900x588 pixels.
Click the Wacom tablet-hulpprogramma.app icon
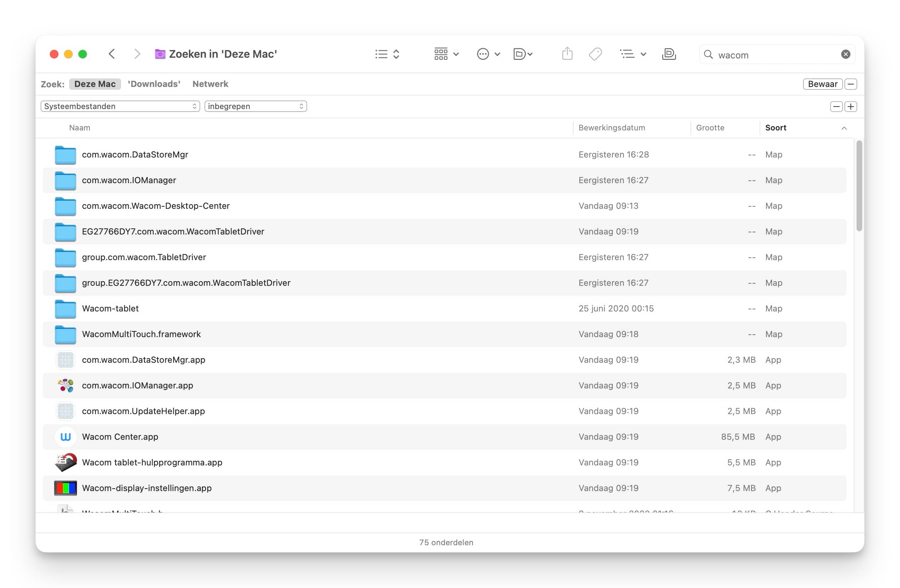(x=66, y=463)
